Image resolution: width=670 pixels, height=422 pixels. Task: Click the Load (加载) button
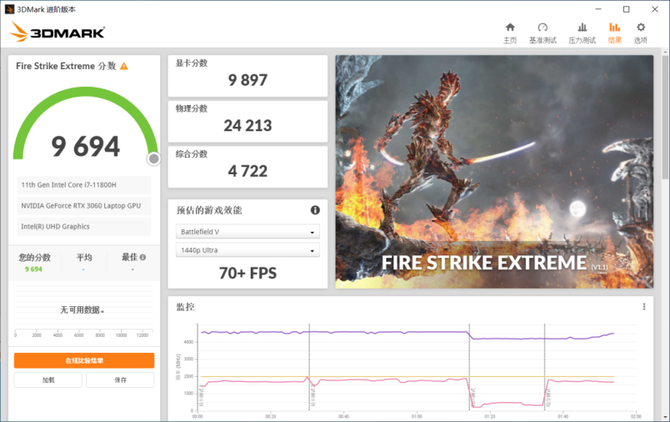click(48, 380)
